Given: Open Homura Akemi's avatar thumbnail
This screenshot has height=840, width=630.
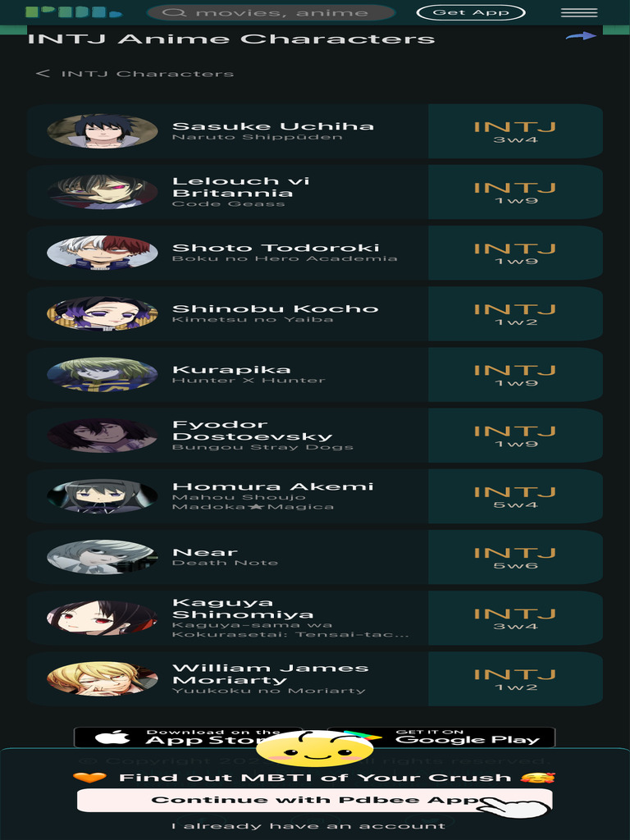Looking at the screenshot, I should (103, 496).
